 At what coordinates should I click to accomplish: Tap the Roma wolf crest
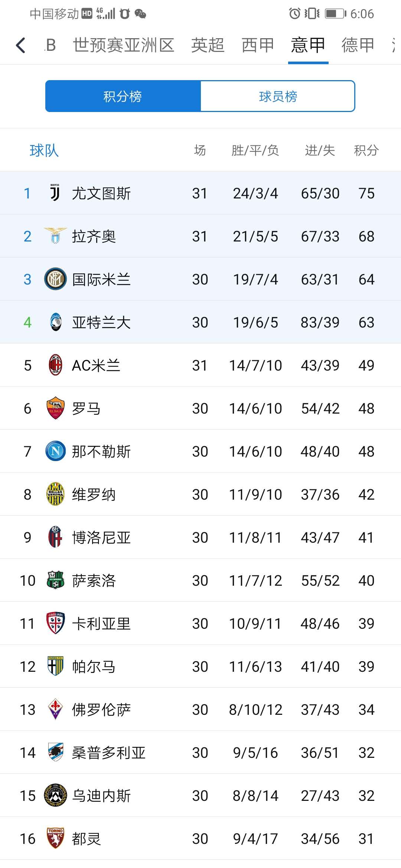point(55,408)
